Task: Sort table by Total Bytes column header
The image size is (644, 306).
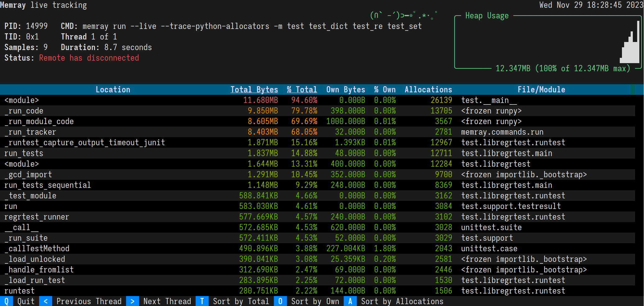Action: (254, 90)
